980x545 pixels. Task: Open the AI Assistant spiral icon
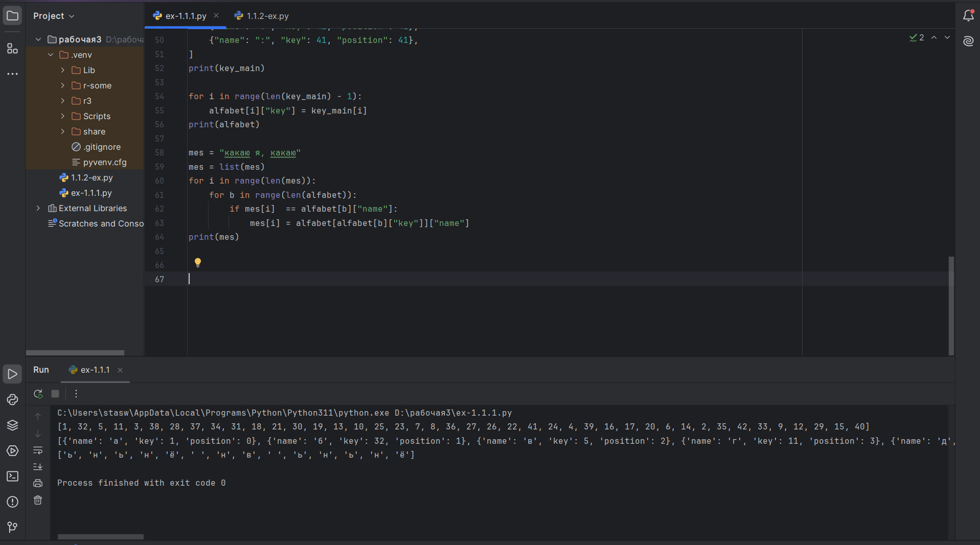968,41
